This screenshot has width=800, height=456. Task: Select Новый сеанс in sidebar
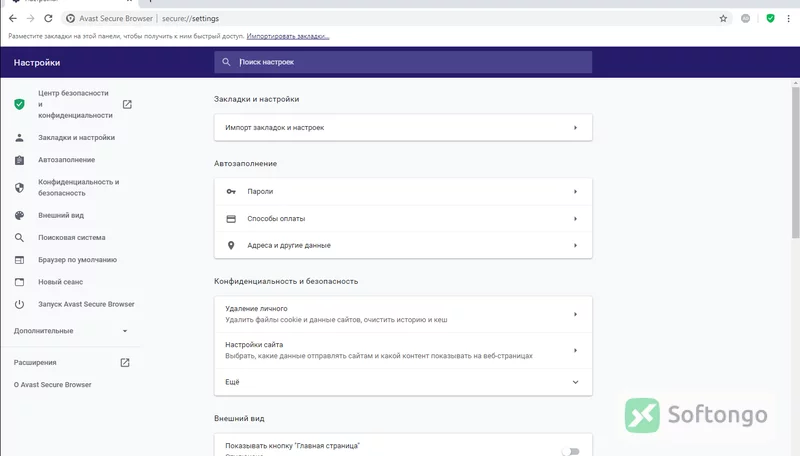[61, 282]
